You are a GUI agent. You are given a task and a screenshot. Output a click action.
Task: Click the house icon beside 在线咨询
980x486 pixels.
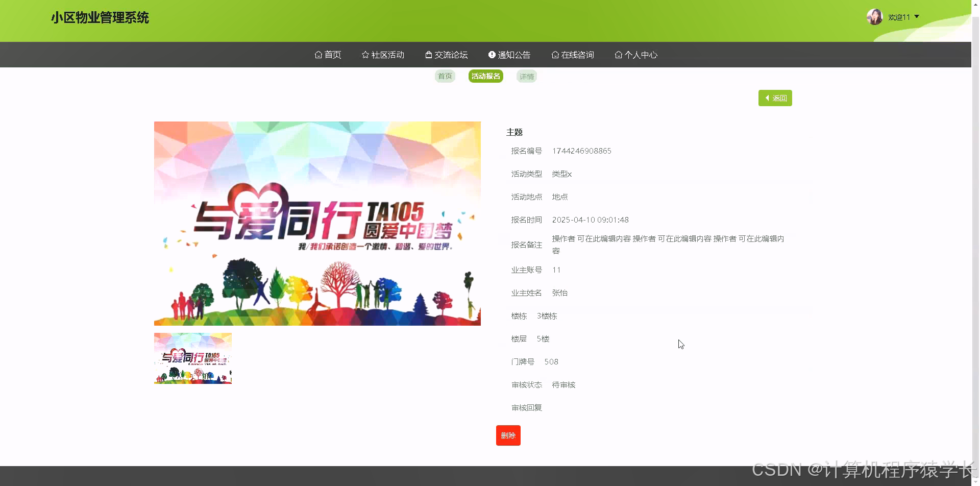(555, 55)
